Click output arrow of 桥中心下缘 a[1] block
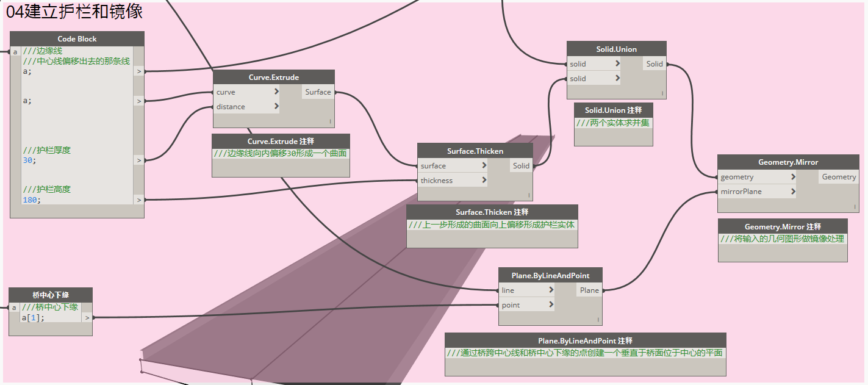 click(87, 317)
